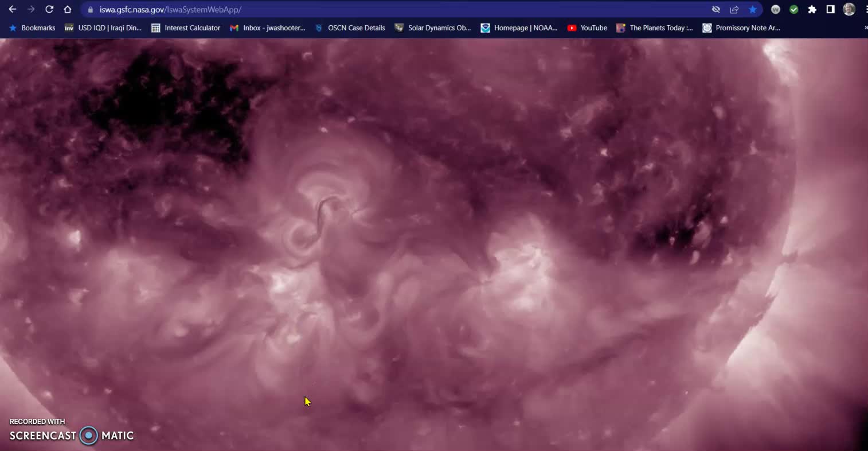
Task: Open the green checkmark extension
Action: (x=794, y=9)
